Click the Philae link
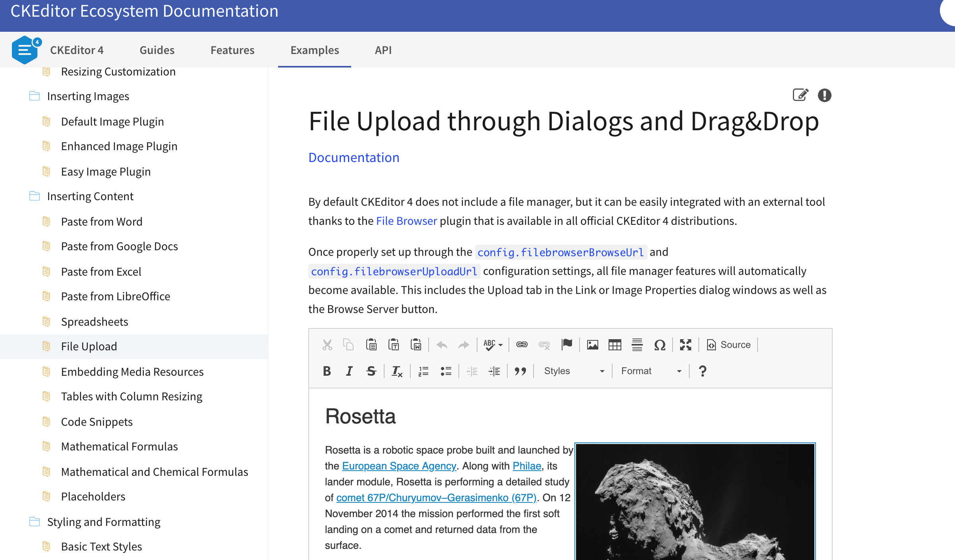The width and height of the screenshot is (955, 560). (527, 466)
